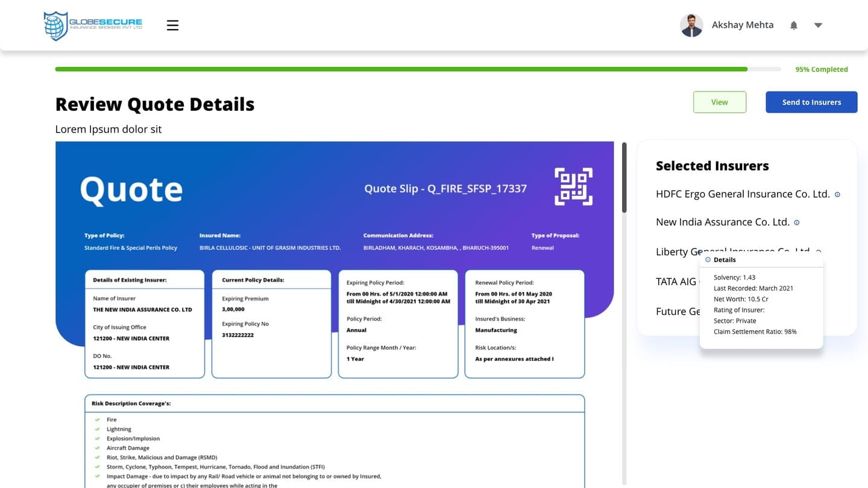This screenshot has height=488, width=868.
Task: Click the QR code icon on quote
Action: pyautogui.click(x=573, y=187)
